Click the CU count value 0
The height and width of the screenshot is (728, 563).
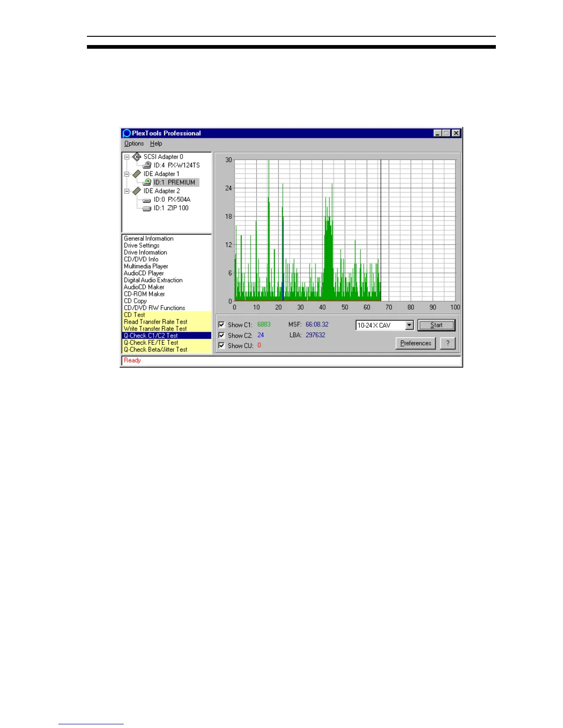pyautogui.click(x=259, y=345)
